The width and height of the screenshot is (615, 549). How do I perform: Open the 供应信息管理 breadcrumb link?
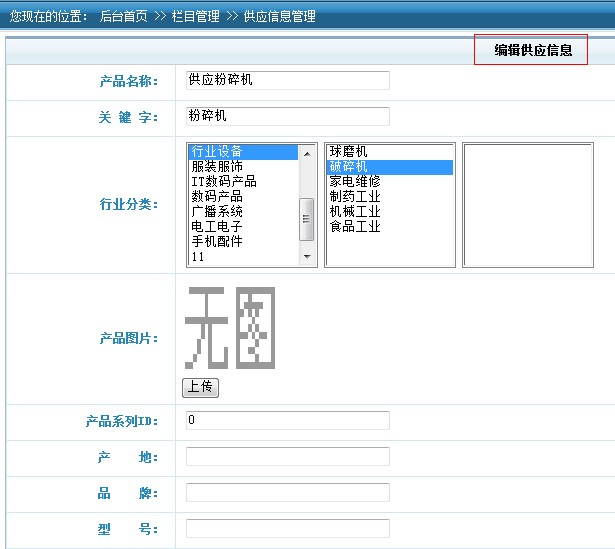click(x=280, y=16)
